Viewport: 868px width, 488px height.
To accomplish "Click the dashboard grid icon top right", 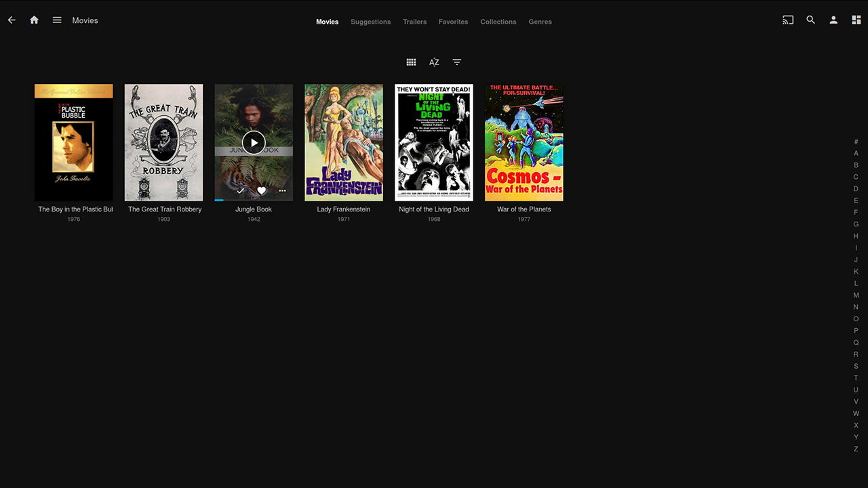I will [856, 20].
